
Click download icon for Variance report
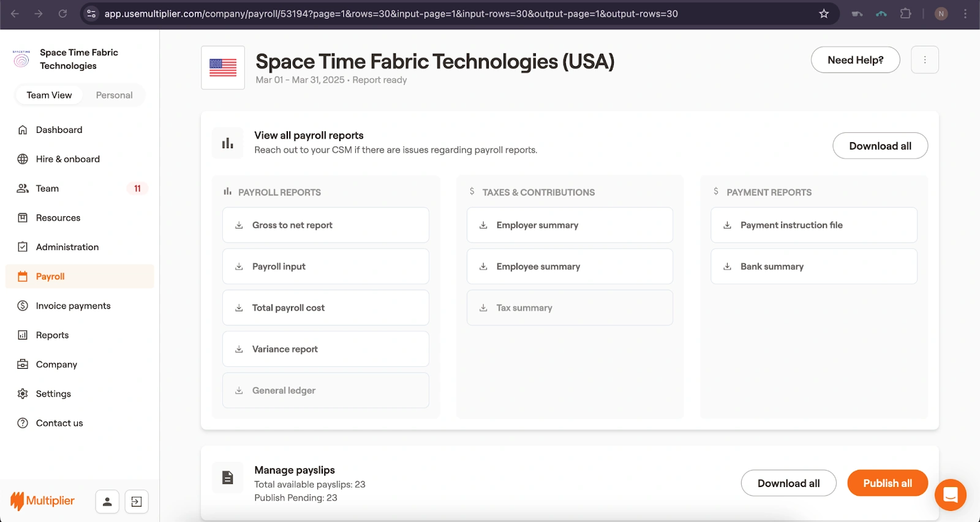[x=239, y=349]
